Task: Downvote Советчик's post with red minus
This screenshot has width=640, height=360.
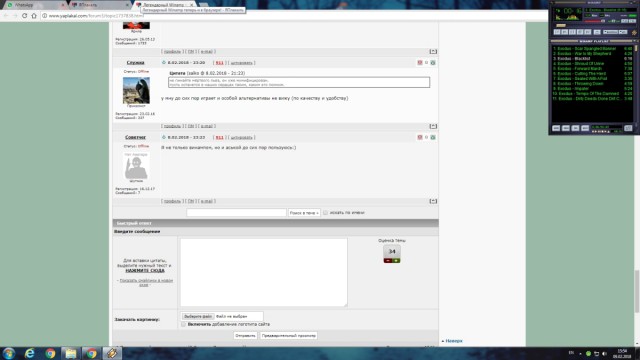Action: point(420,137)
